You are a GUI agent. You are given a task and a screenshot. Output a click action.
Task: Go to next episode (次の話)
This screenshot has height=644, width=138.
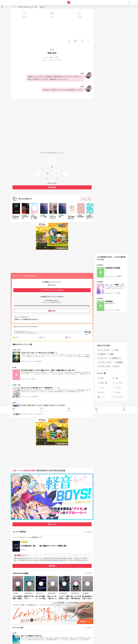79,14
